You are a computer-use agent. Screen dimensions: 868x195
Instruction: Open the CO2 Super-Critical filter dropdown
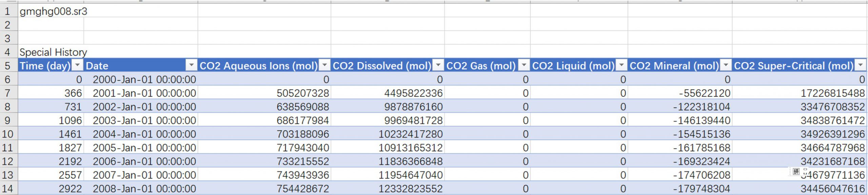point(861,65)
